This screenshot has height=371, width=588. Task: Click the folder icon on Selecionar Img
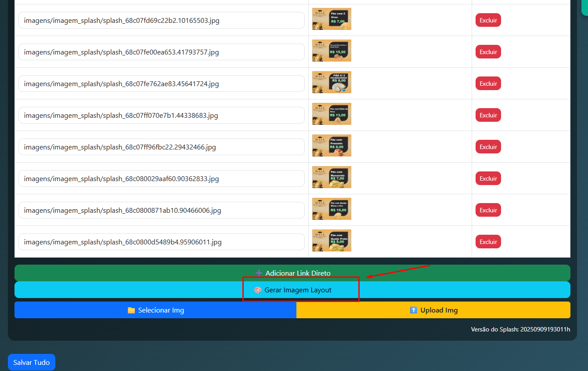coord(131,310)
